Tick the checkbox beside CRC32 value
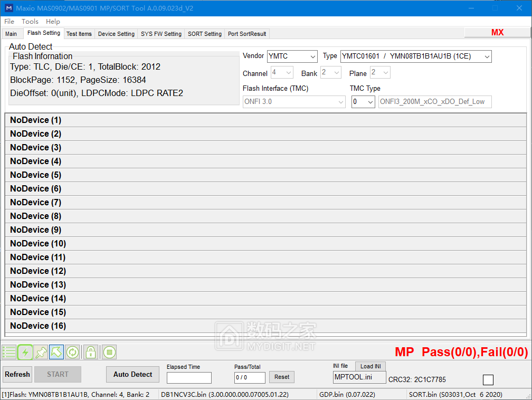Screen dimensions: 532x400 488,379
